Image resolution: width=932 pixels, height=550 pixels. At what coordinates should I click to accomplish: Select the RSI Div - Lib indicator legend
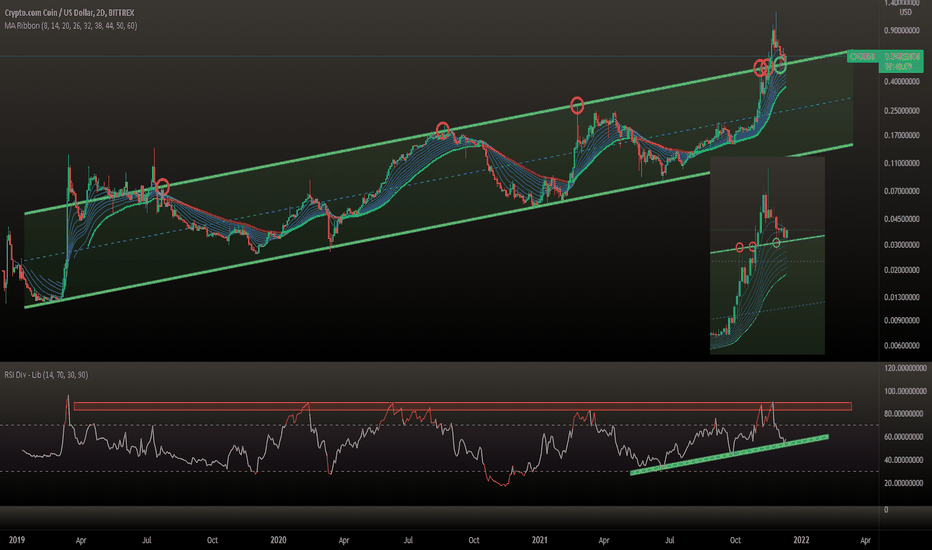click(x=46, y=375)
